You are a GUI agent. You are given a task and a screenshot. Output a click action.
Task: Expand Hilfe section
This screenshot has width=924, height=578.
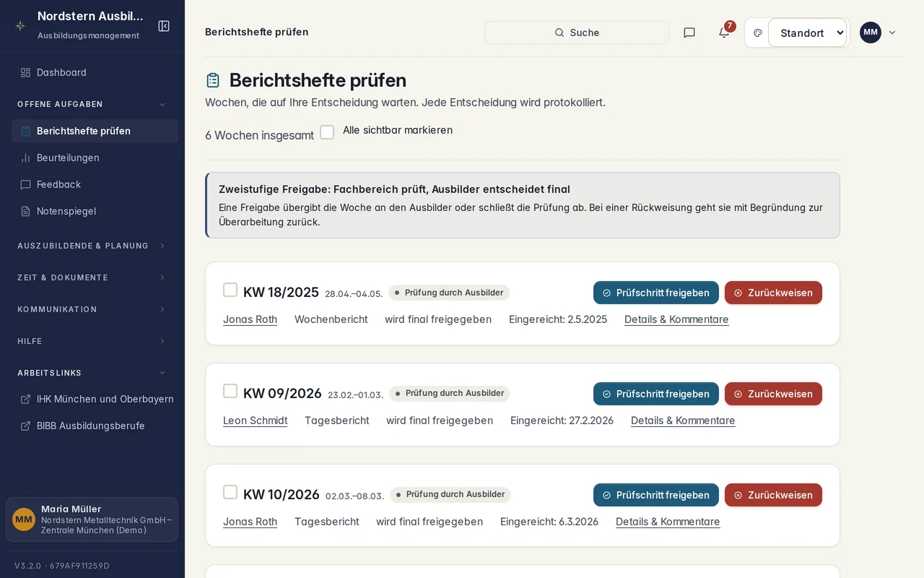click(92, 341)
